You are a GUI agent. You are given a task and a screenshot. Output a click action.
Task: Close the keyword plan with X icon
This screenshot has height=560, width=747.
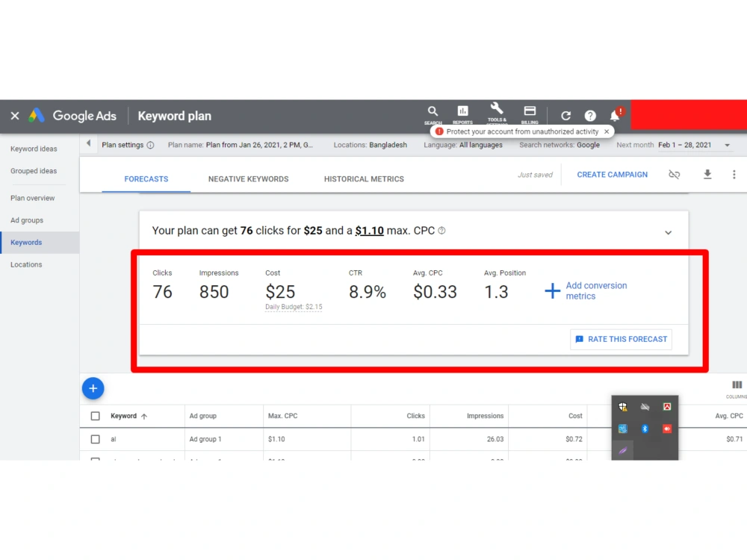click(15, 116)
